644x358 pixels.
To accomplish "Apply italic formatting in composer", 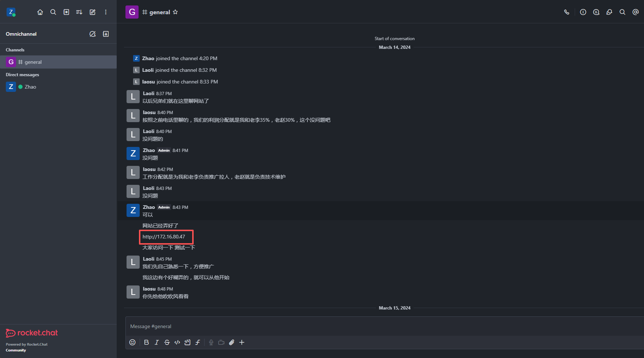I will [x=157, y=342].
